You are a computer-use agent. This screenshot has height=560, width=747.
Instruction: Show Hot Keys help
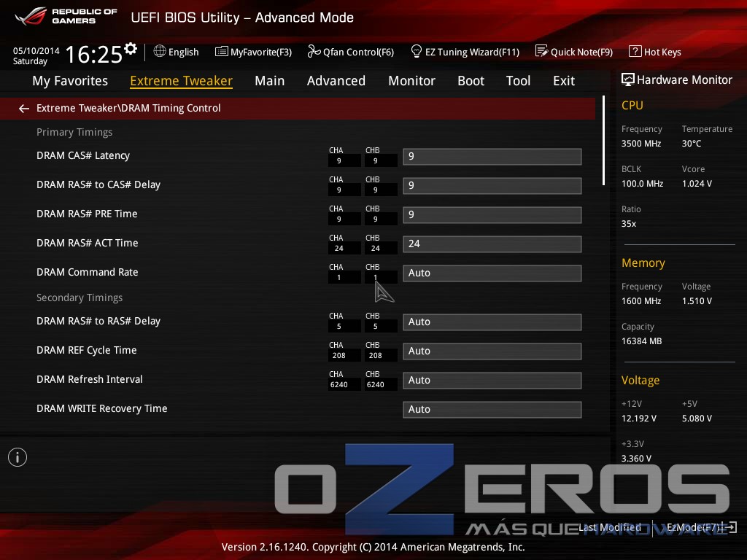(x=655, y=52)
